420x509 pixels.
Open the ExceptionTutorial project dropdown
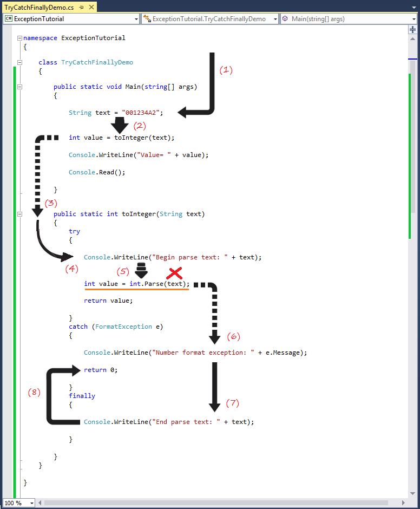136,19
